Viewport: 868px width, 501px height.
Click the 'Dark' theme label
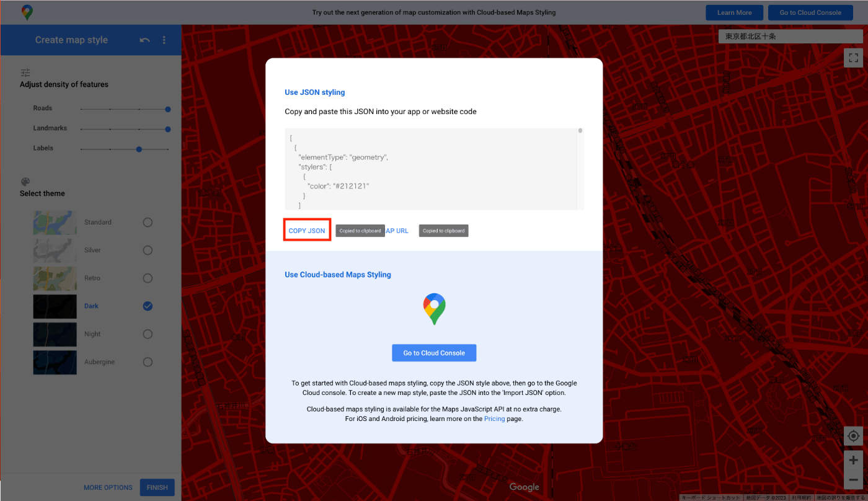pos(92,306)
